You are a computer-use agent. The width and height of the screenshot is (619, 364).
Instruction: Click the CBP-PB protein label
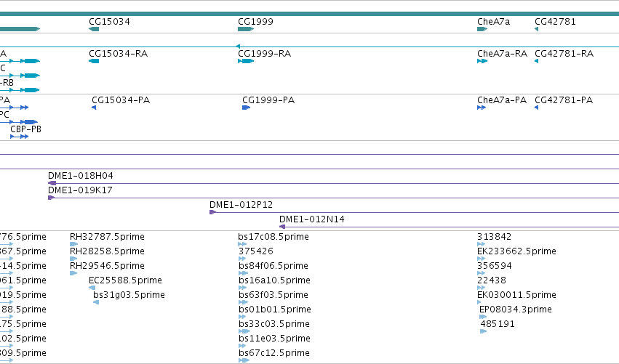25,129
